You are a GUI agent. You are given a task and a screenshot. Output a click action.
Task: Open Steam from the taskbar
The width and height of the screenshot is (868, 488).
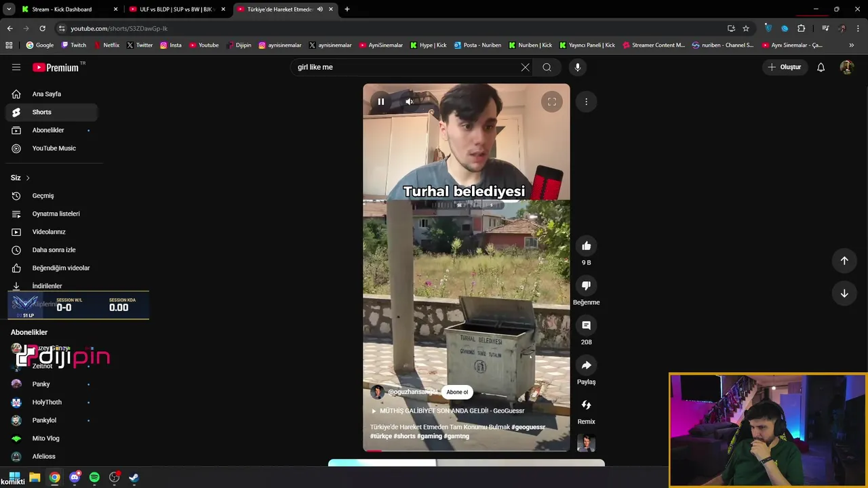point(134,477)
